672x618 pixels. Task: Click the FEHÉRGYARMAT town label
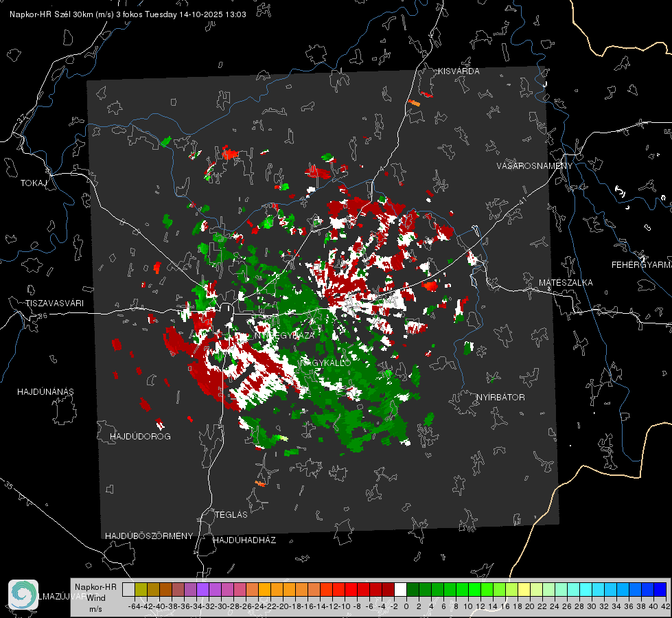point(642,265)
